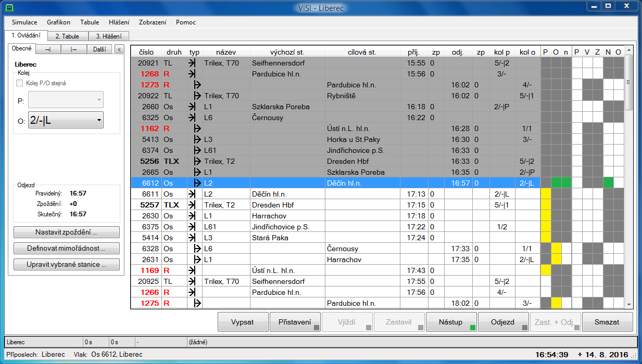Viewport: 642px width, 364px height.
Task: Select the 'Obecné' tab in left panel
Action: coord(22,48)
